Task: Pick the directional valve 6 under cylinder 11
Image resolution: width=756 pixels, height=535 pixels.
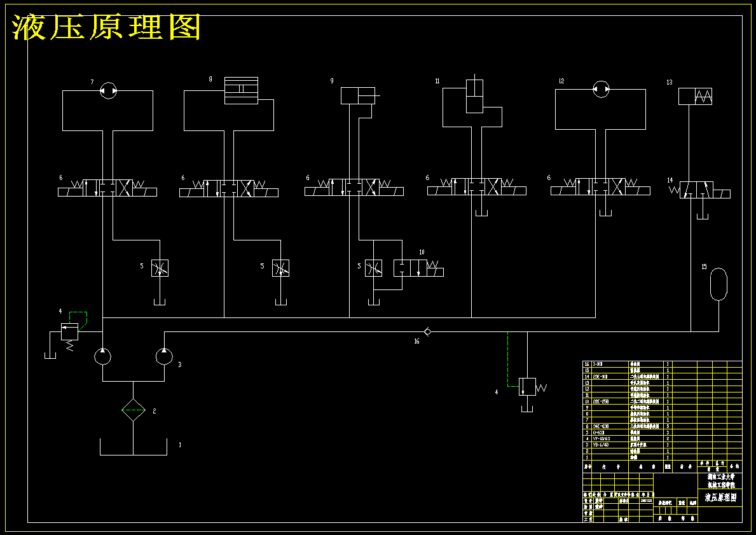Action: (476, 186)
